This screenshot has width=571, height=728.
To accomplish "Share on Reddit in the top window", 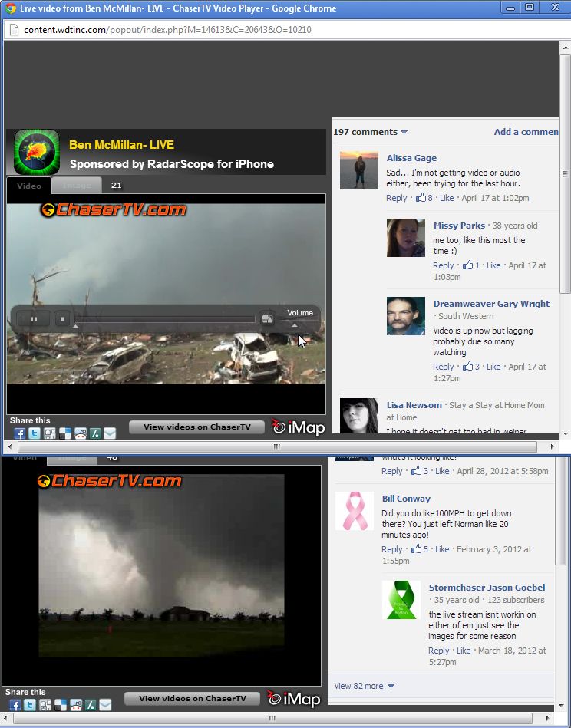I will (81, 433).
